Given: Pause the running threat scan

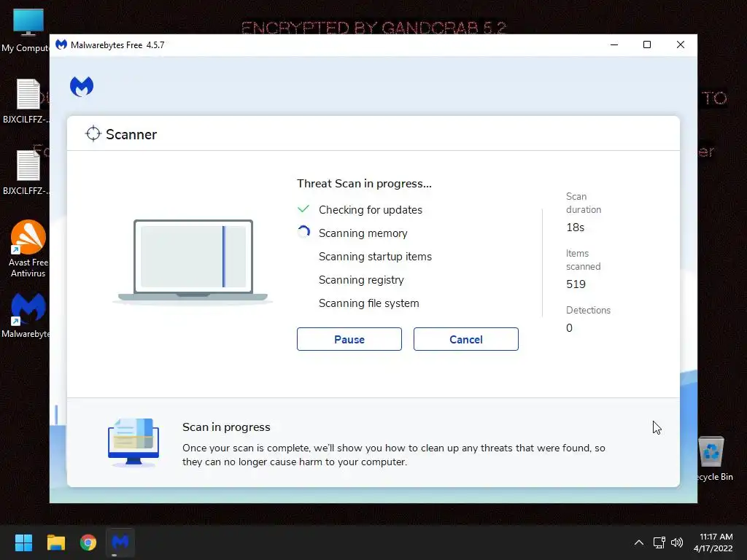Looking at the screenshot, I should tap(349, 339).
